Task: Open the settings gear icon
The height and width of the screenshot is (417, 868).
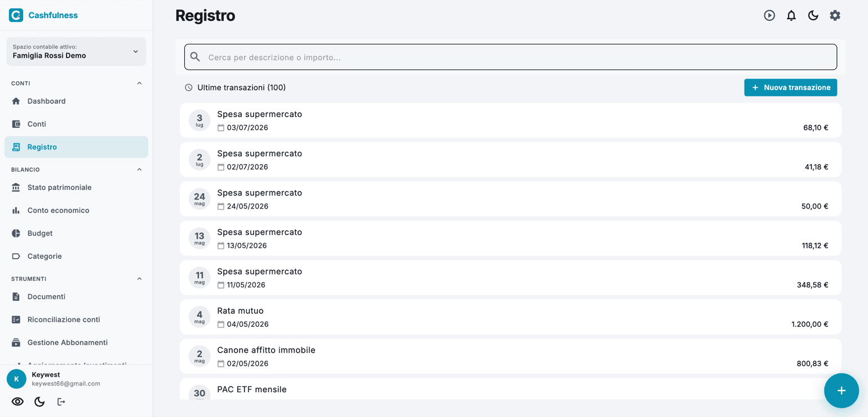Action: (x=835, y=15)
